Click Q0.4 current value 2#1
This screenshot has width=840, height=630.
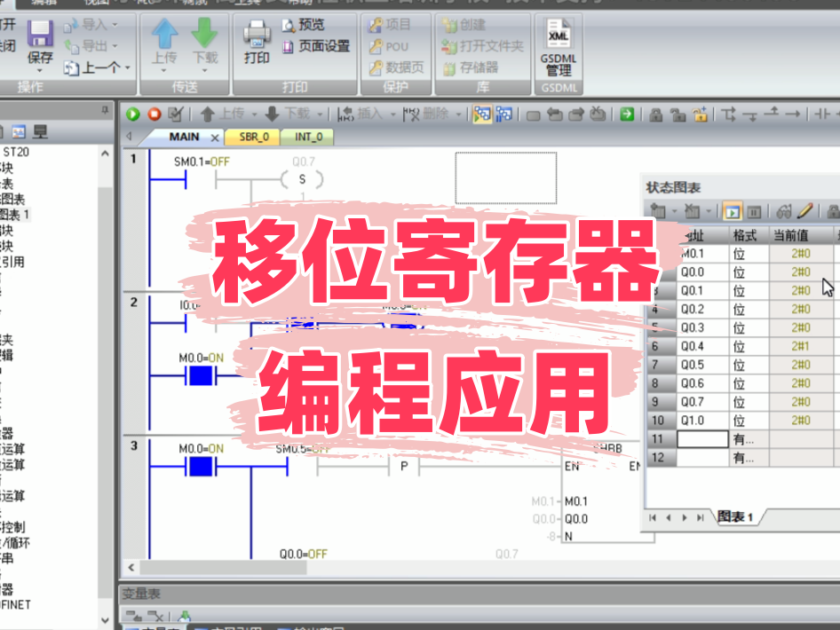click(x=801, y=346)
